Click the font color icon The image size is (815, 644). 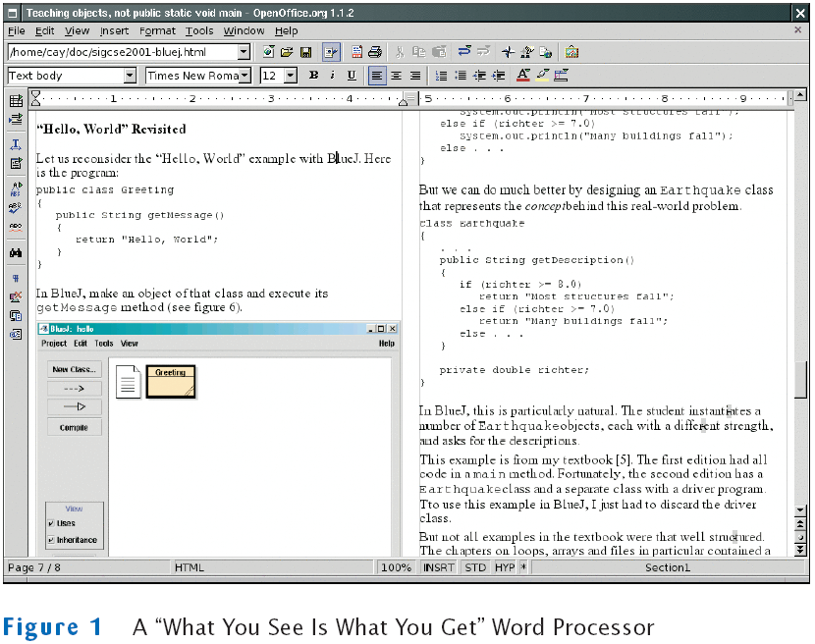[x=522, y=76]
